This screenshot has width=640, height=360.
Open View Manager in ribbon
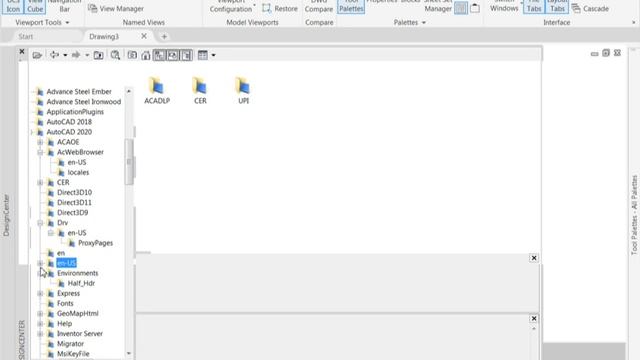coord(116,9)
